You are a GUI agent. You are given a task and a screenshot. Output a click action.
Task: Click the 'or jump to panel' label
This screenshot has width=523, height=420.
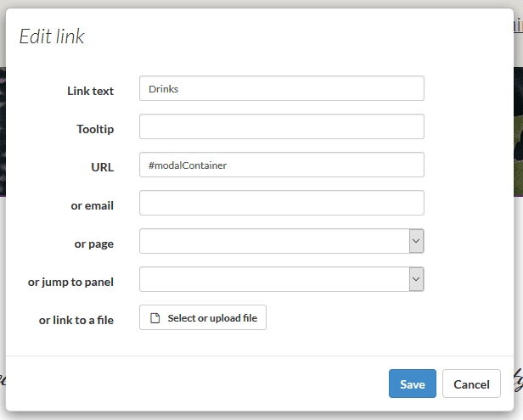70,282
